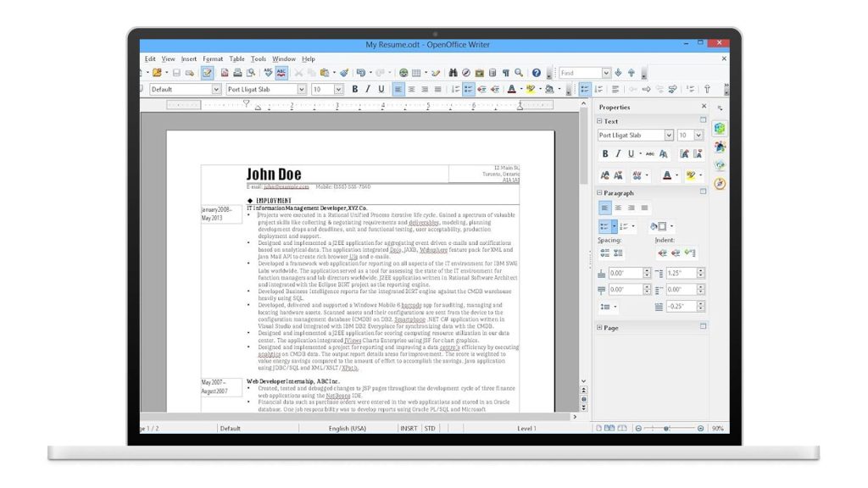
Task: Open the Tools menu
Action: tap(259, 58)
